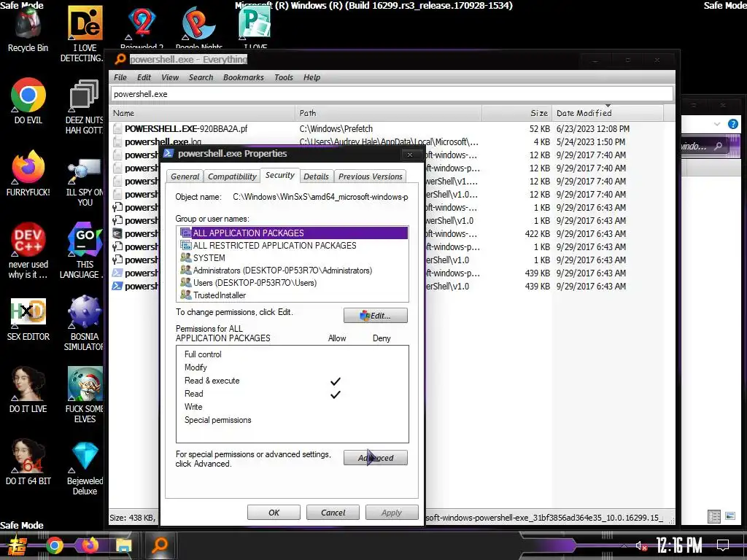Select the Users group entry
This screenshot has height=560, width=747.
coord(293,282)
